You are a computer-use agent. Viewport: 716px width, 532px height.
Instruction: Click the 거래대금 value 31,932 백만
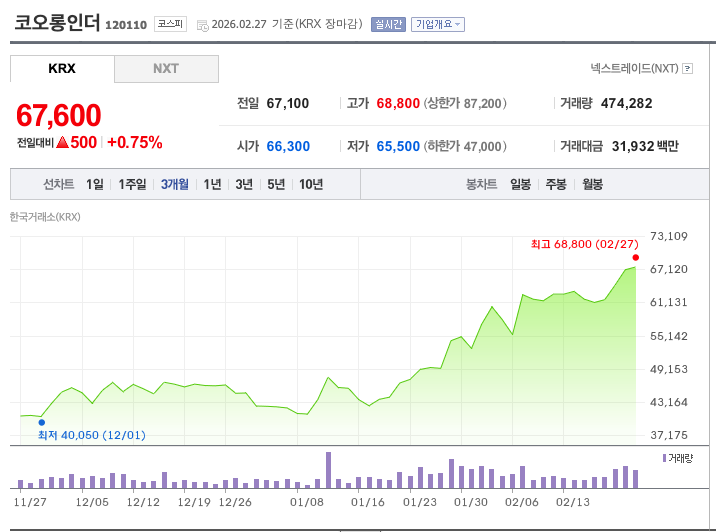(645, 147)
